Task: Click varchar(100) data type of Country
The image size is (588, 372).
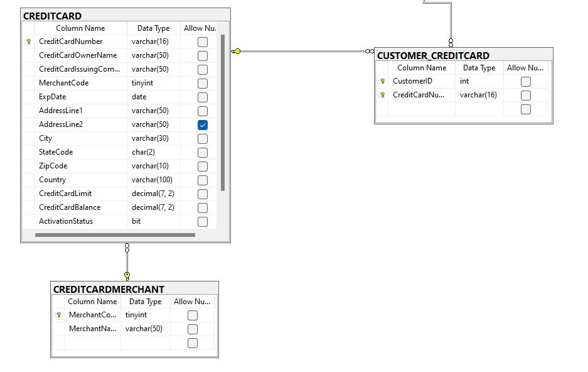Action: pos(153,180)
